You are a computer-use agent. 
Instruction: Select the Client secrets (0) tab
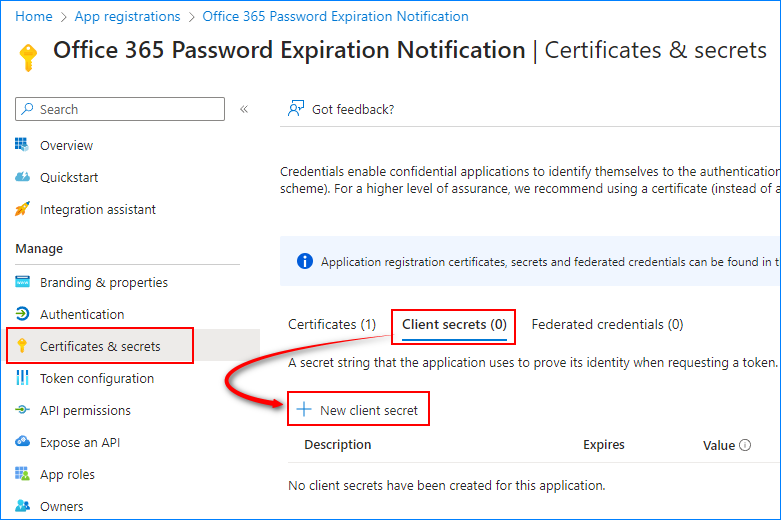(x=454, y=325)
